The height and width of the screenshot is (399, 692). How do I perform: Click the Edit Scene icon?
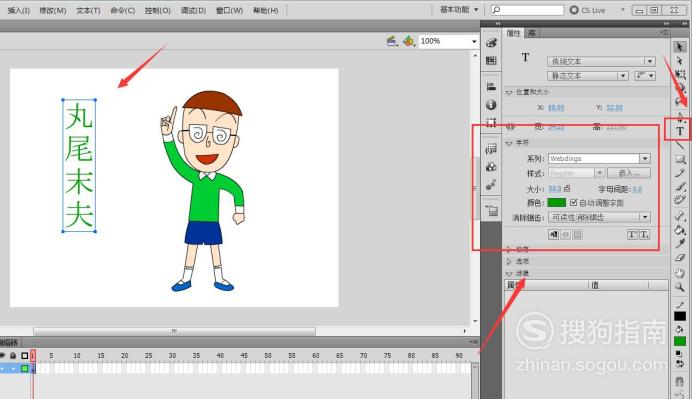[392, 41]
